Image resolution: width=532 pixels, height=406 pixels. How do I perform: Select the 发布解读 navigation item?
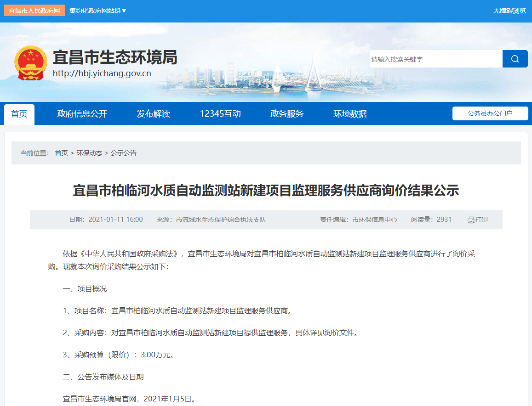pos(153,114)
